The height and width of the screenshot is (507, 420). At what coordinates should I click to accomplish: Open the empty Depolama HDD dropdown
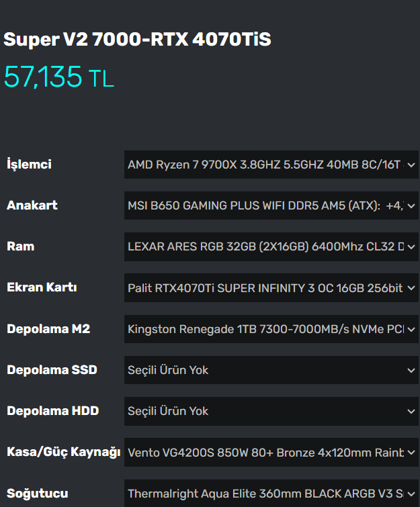pos(271,411)
